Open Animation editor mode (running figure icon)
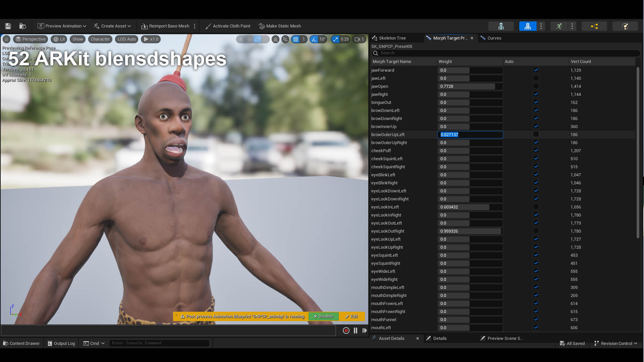The image size is (644, 362). point(559,26)
